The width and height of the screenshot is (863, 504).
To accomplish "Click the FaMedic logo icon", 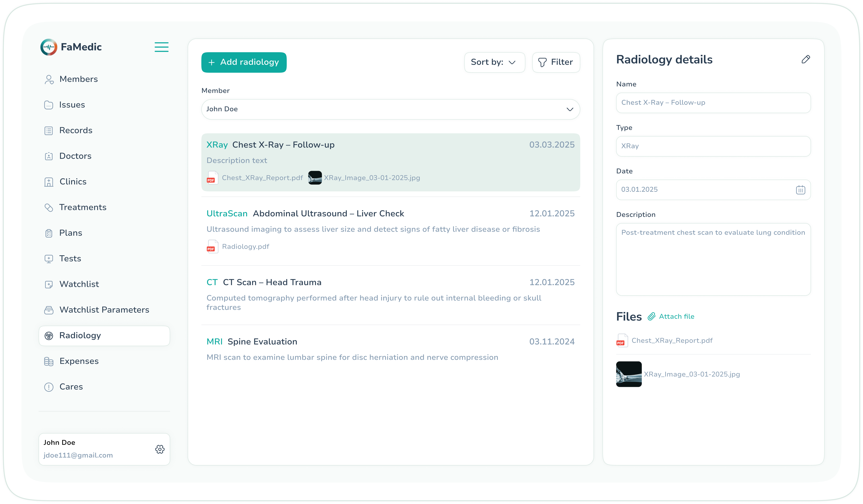I will (49, 47).
